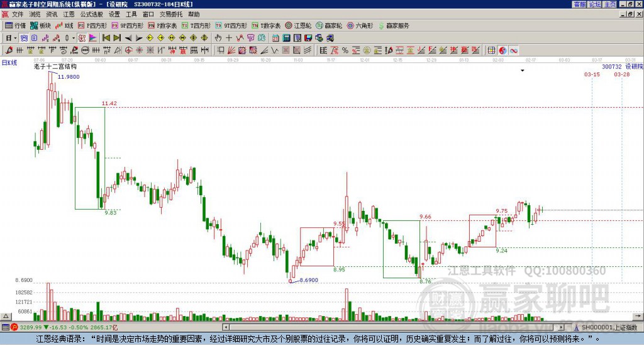This screenshot has width=644, height=345.
Task: Open the T四方形 tool
Action: (196, 25)
